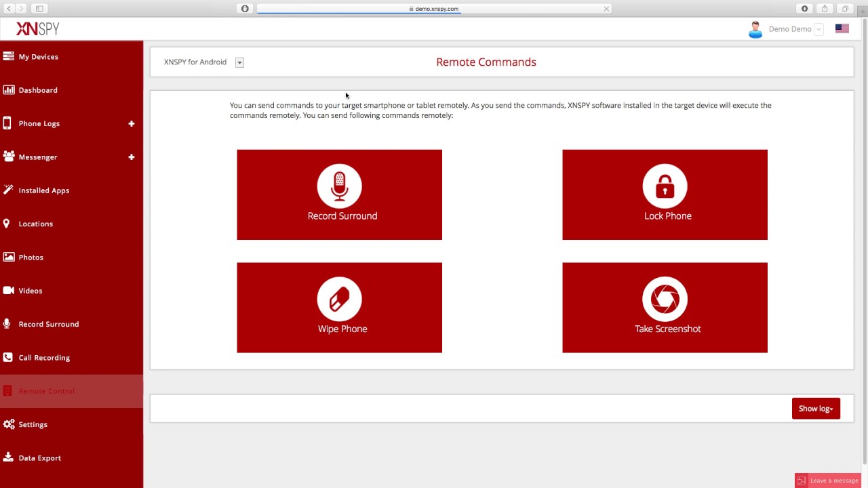Click the browser forward arrow
Screen dimensions: 868x488
[x=21, y=9]
